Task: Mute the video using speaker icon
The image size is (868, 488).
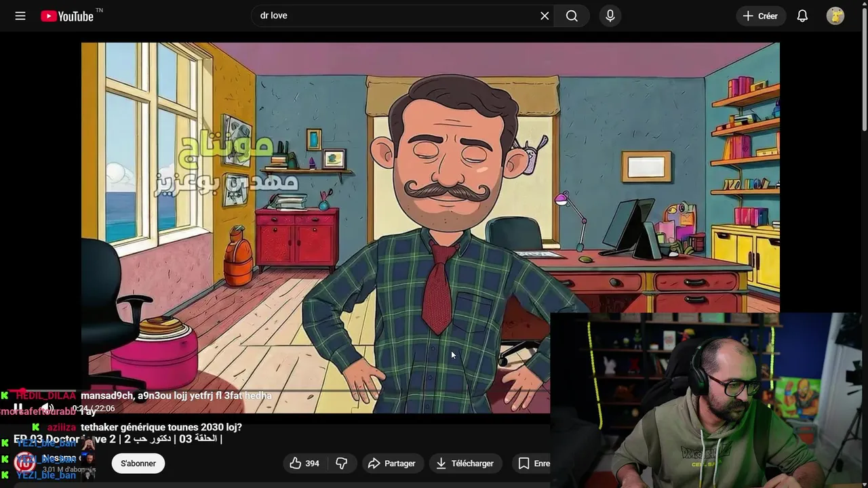Action: [x=47, y=408]
